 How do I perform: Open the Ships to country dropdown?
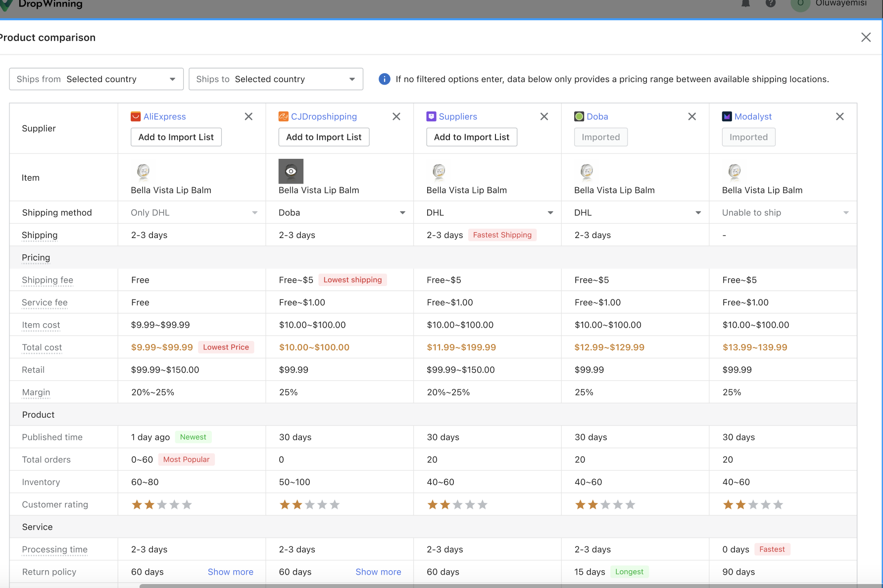[x=276, y=79]
